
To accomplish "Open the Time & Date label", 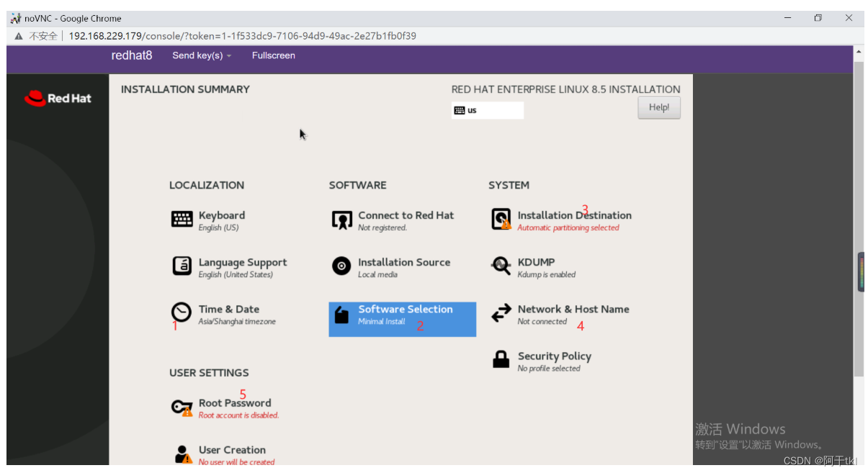I will pyautogui.click(x=229, y=309).
